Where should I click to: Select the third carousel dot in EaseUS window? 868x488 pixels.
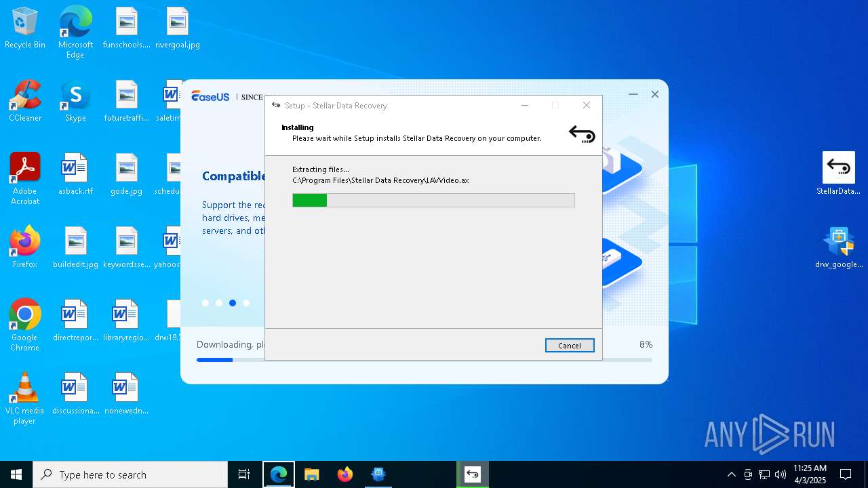[x=233, y=303]
